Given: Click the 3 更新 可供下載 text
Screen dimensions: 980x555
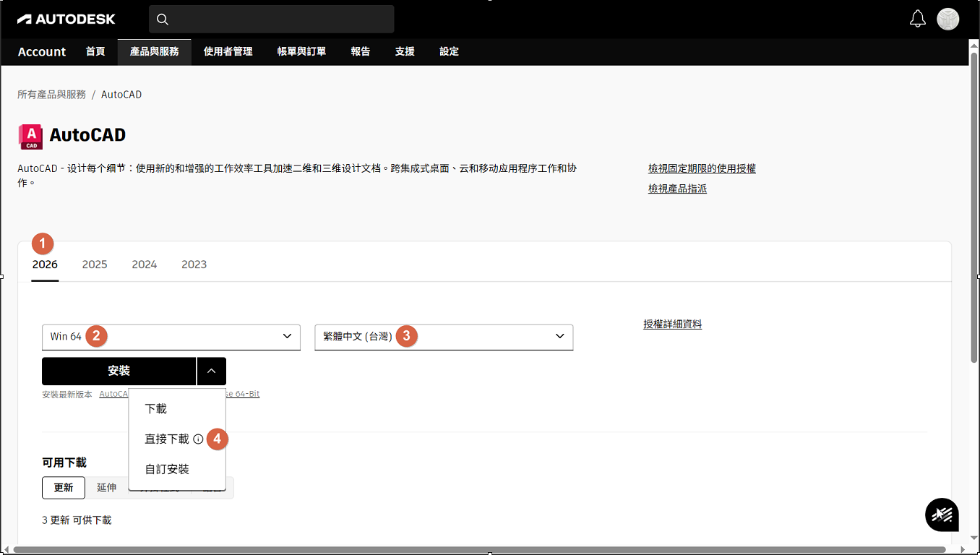Looking at the screenshot, I should (77, 520).
